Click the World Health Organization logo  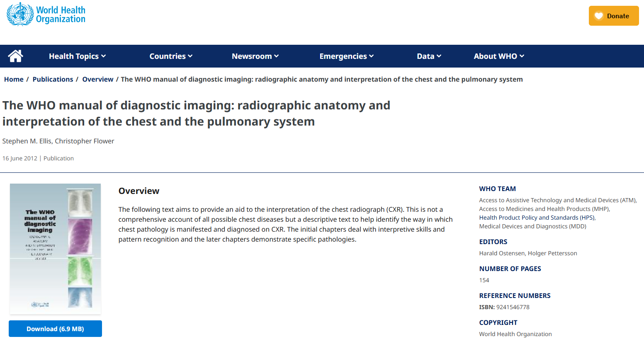point(46,14)
